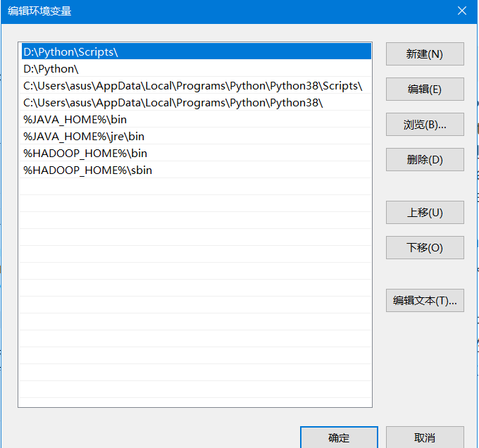This screenshot has width=479, height=448.
Task: Remove the entry using 删除(D)
Action: 425,160
